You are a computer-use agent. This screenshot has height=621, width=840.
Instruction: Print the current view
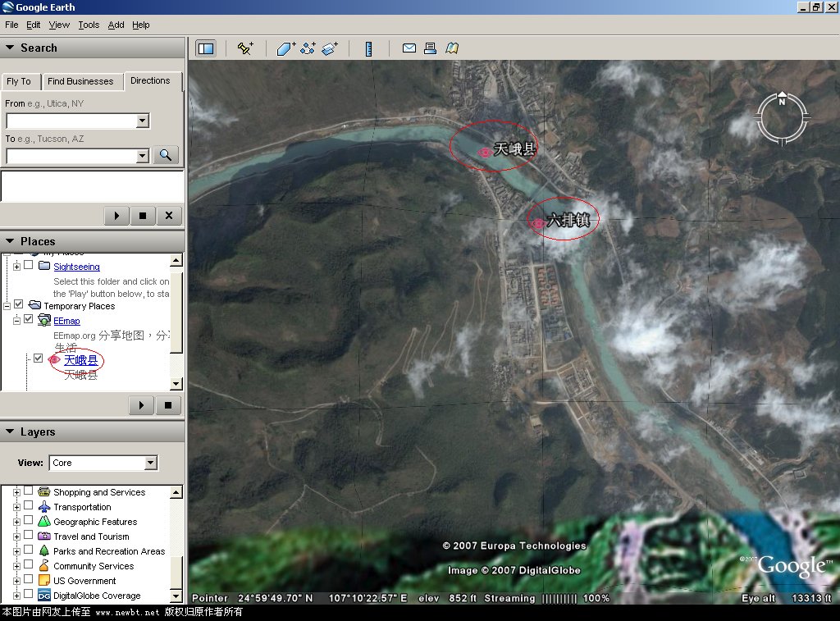click(430, 48)
